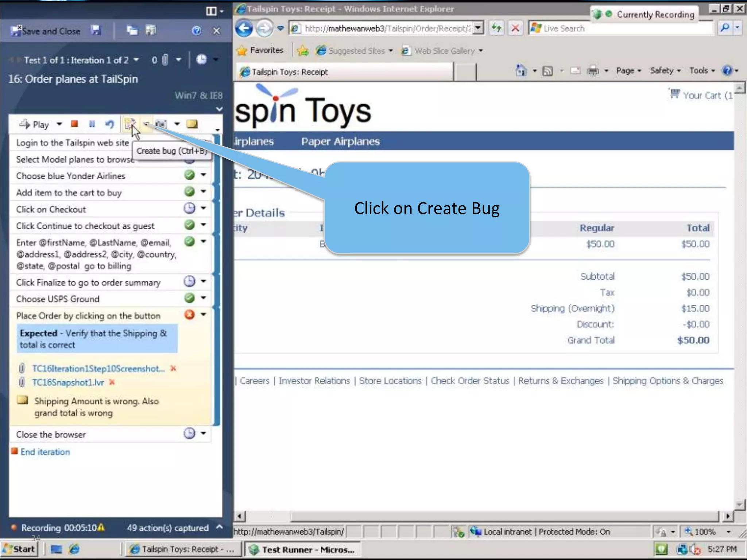Toggle status icon for Click on Checkout
Image resolution: width=747 pixels, height=560 pixels.
pos(189,208)
